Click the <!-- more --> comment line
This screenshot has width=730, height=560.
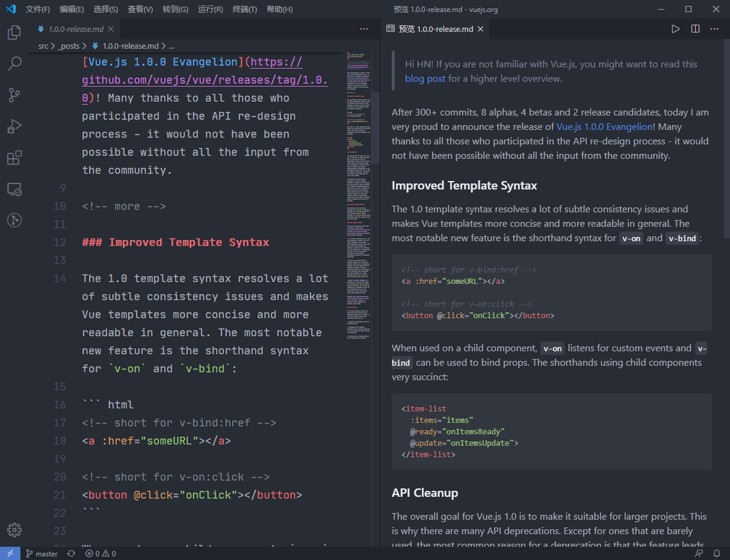[124, 206]
